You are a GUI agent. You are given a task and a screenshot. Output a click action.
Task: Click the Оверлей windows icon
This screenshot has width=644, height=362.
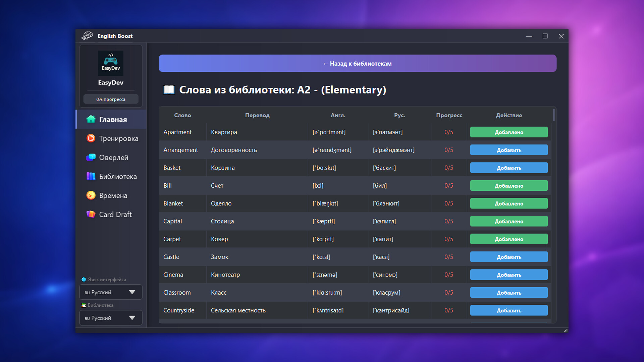pyautogui.click(x=91, y=157)
